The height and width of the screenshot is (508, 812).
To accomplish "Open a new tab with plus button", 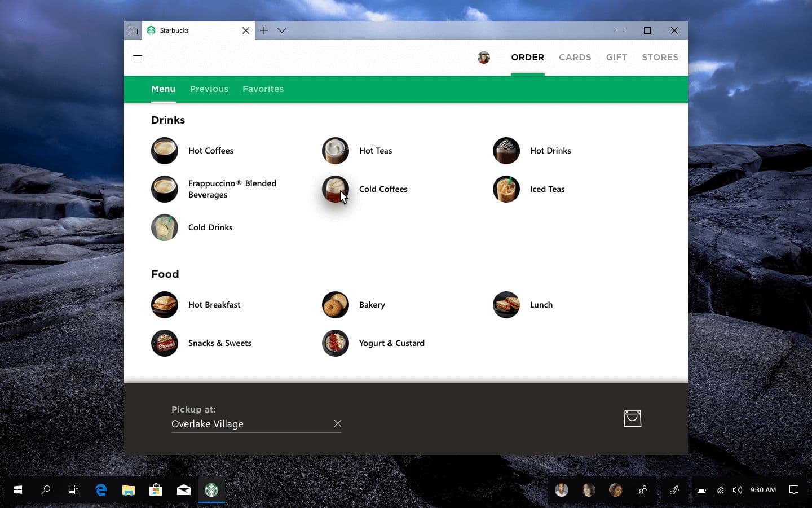I will [x=264, y=30].
